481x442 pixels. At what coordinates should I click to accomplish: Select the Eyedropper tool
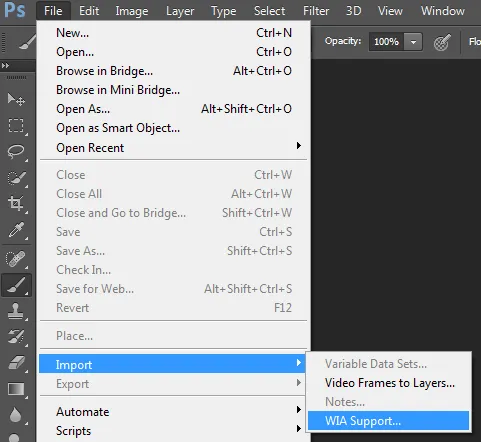[16, 230]
